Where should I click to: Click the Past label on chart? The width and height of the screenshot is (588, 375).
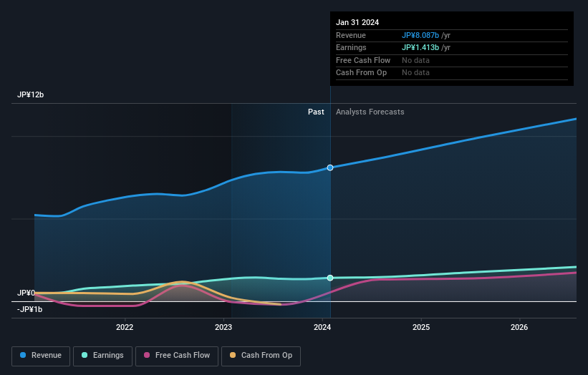click(316, 112)
